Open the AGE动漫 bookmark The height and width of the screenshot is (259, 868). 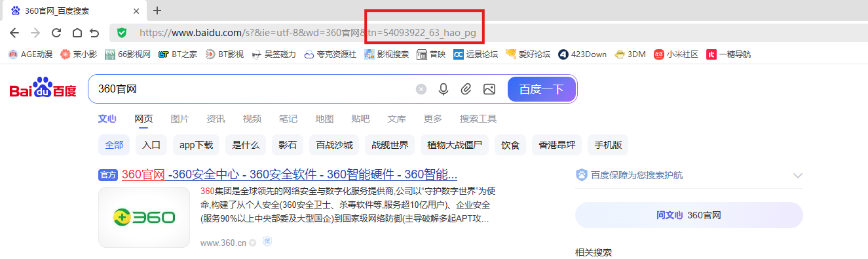point(30,54)
